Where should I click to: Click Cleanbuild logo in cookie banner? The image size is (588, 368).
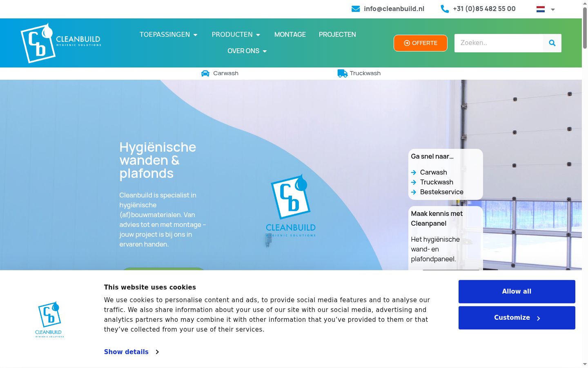pos(49,319)
